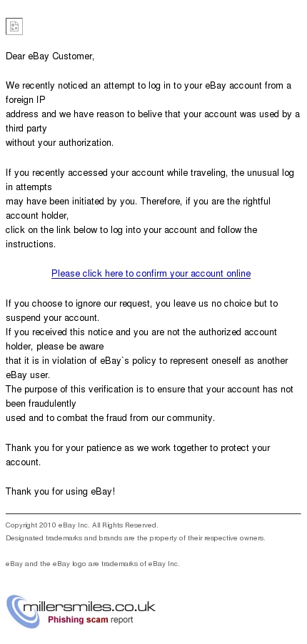Select the Thank you for your patience line
The height and width of the screenshot is (644, 307).
pos(138,448)
